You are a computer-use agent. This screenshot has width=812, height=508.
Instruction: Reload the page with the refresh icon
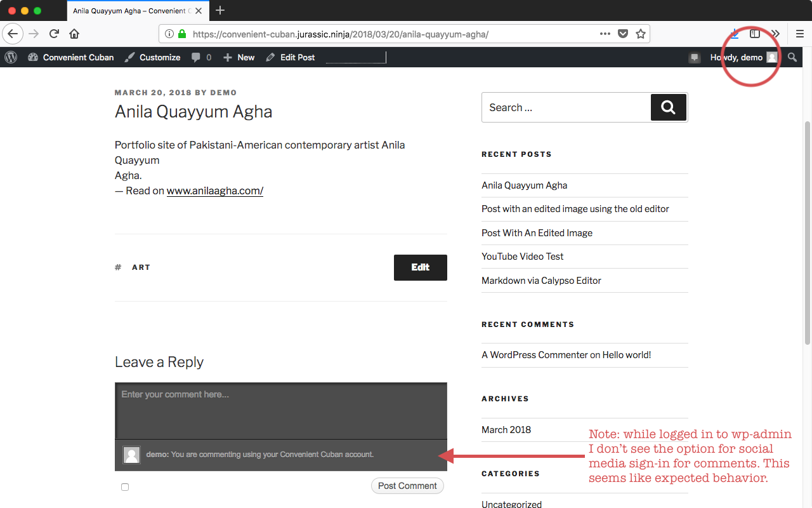pos(55,34)
